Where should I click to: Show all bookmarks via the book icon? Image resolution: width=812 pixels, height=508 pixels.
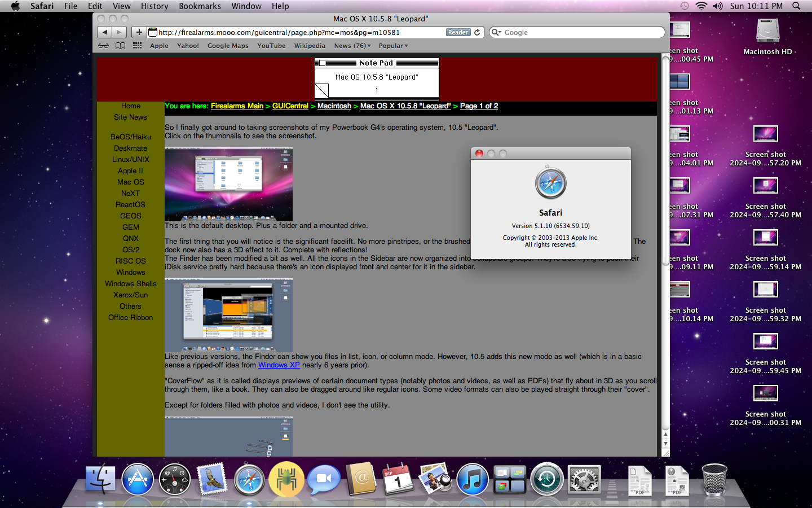(121, 46)
